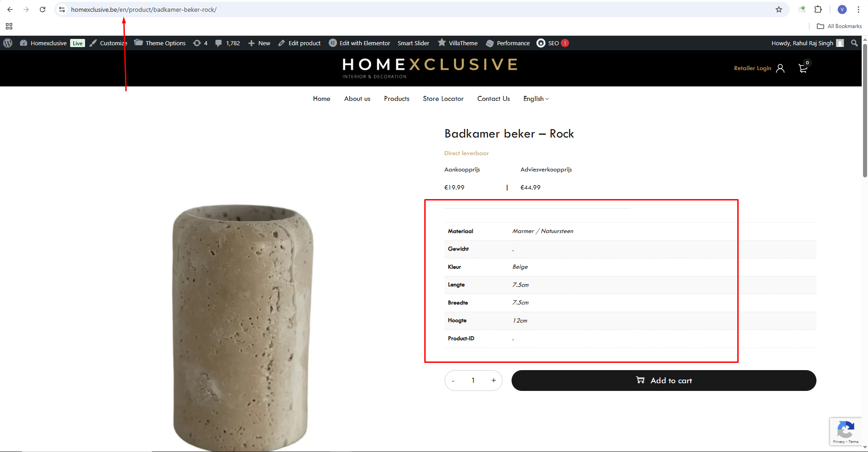868x452 pixels.
Task: Decrease quantity with the minus button
Action: (453, 381)
